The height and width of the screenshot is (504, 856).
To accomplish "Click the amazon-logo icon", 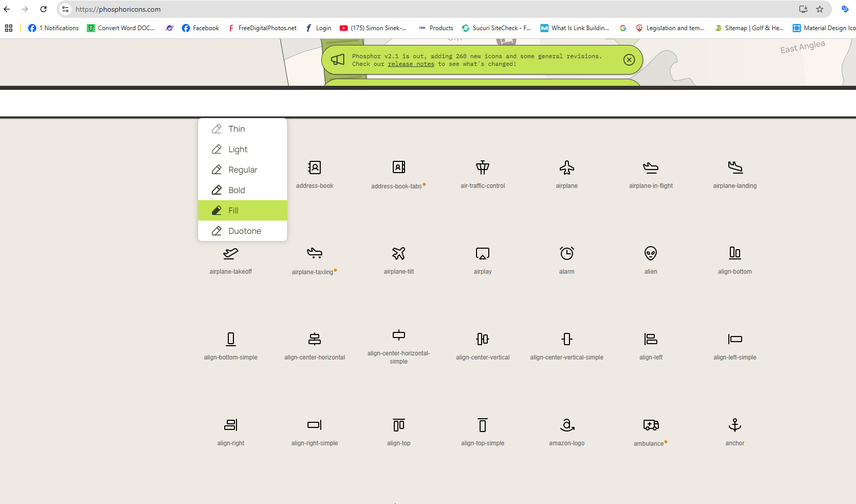I will click(x=566, y=425).
